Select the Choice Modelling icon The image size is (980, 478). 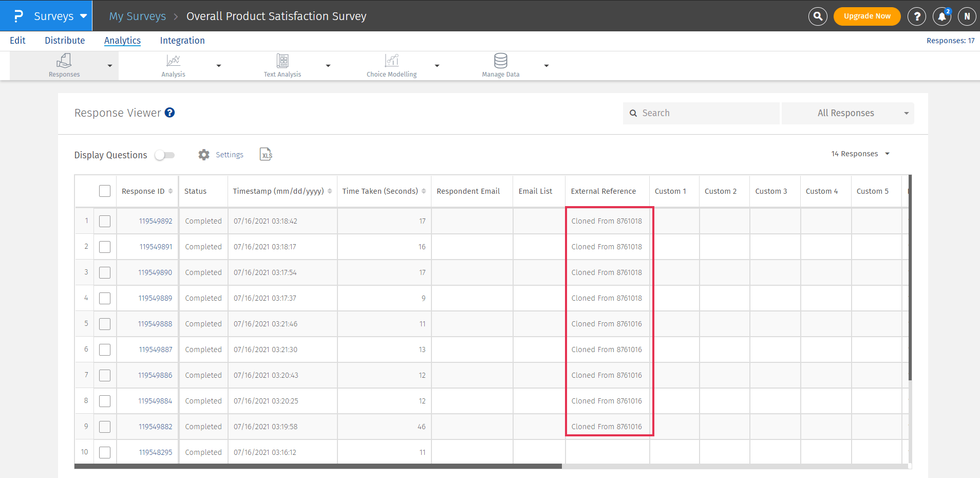point(391,61)
